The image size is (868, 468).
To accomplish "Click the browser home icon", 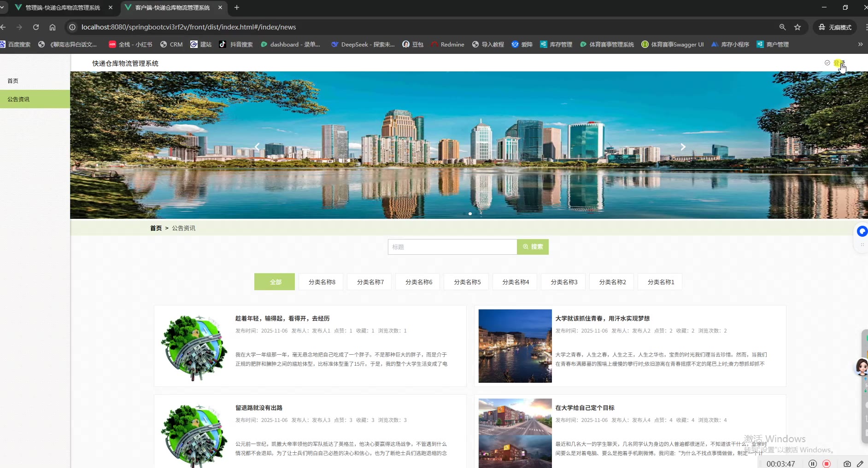I will [53, 27].
